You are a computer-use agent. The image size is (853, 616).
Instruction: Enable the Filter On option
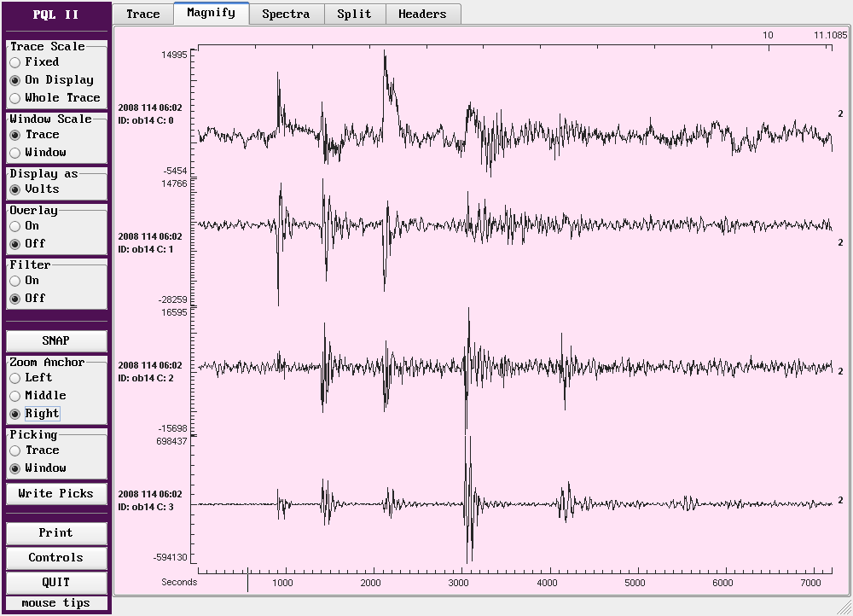tap(15, 281)
